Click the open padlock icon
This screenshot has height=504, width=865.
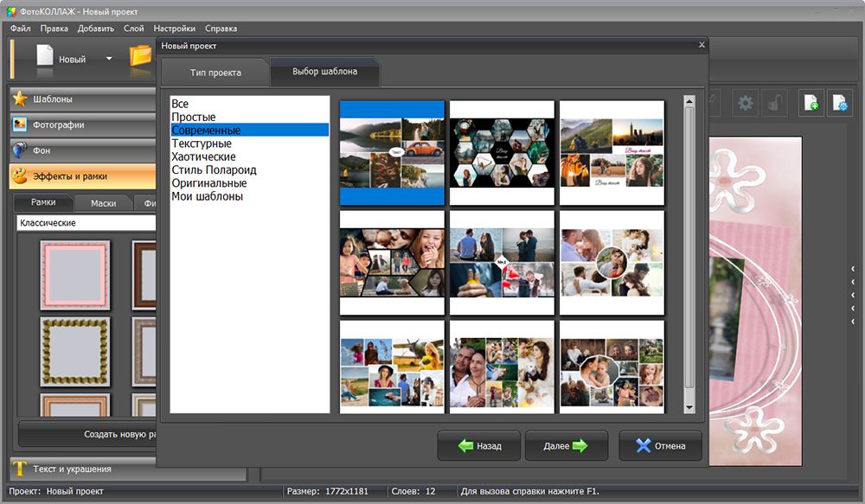(x=777, y=103)
